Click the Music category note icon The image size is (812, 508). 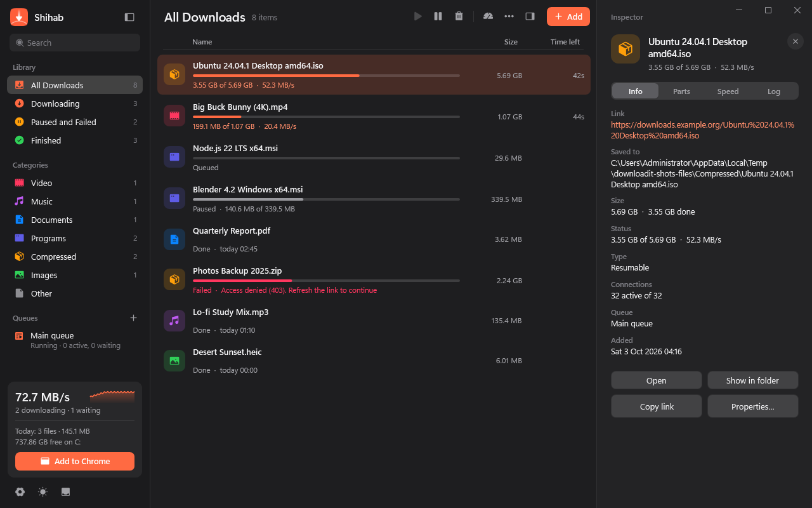click(19, 201)
